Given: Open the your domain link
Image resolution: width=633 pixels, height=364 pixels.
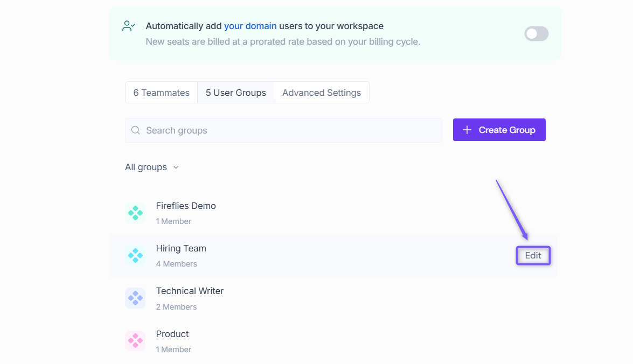Looking at the screenshot, I should coord(251,26).
